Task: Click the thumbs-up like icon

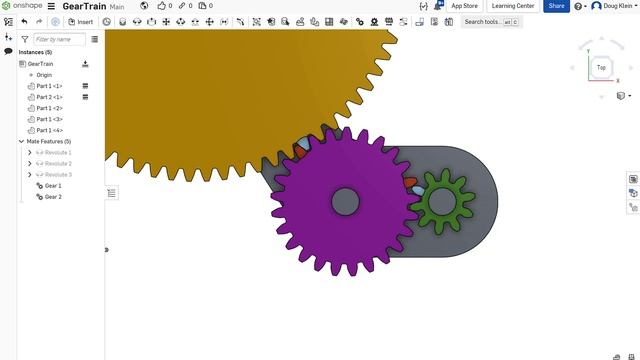Action: tap(162, 6)
